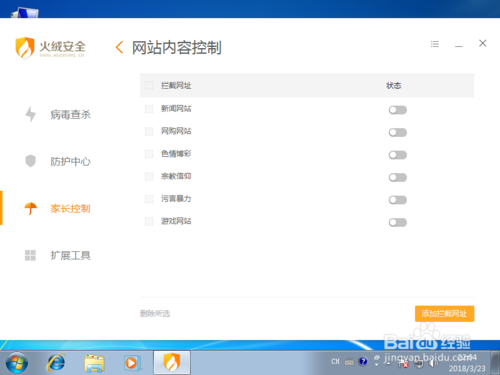Click the 2018/3/23 clock date

(467, 368)
